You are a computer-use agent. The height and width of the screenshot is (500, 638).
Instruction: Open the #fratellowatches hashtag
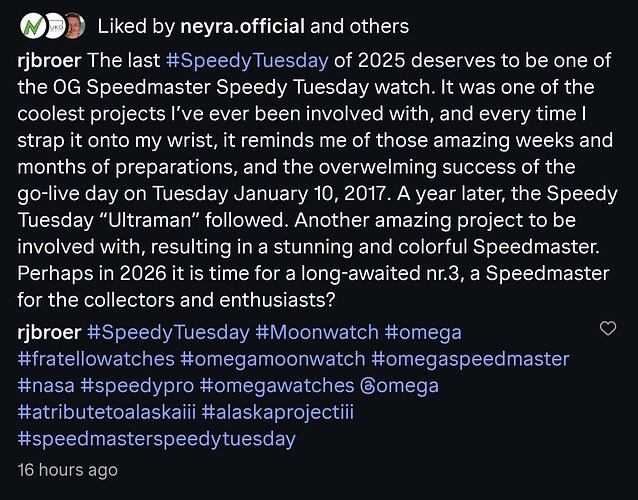tap(98, 358)
